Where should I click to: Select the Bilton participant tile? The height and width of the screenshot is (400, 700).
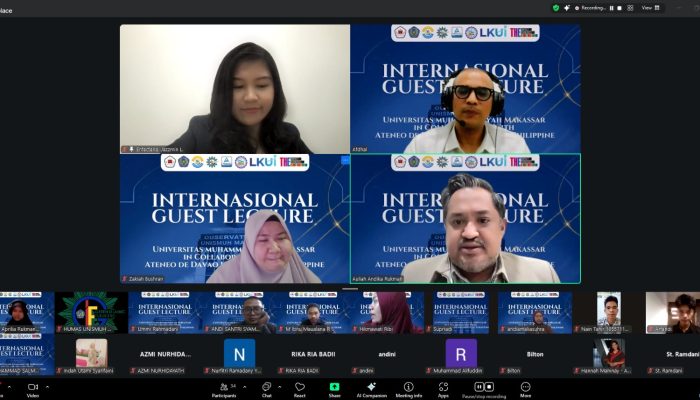[x=535, y=354]
